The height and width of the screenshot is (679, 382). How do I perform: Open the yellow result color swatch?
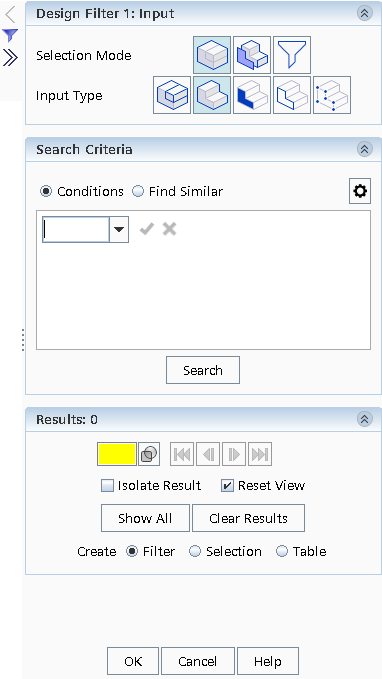point(117,454)
